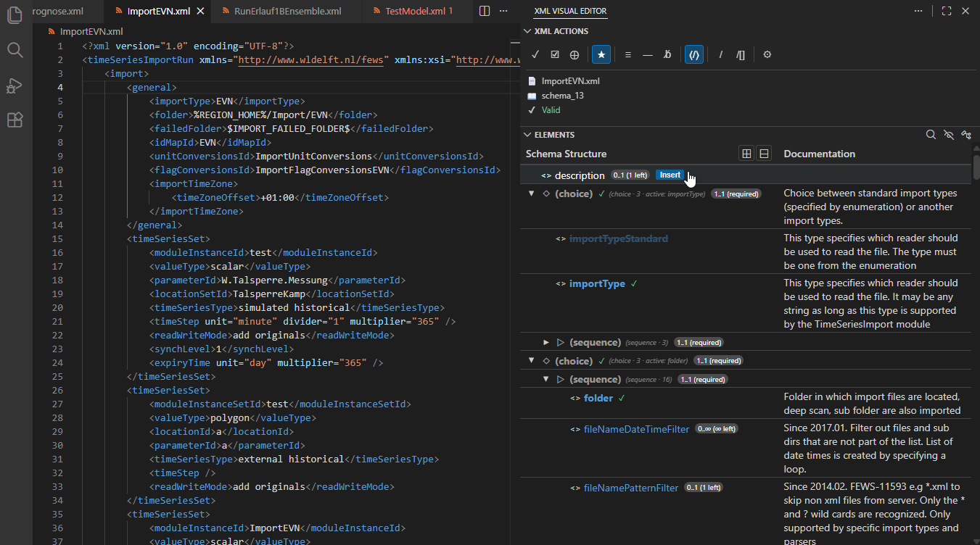This screenshot has height=545, width=980.
Task: Place cursor in the <general> tag line
Action: [152, 88]
